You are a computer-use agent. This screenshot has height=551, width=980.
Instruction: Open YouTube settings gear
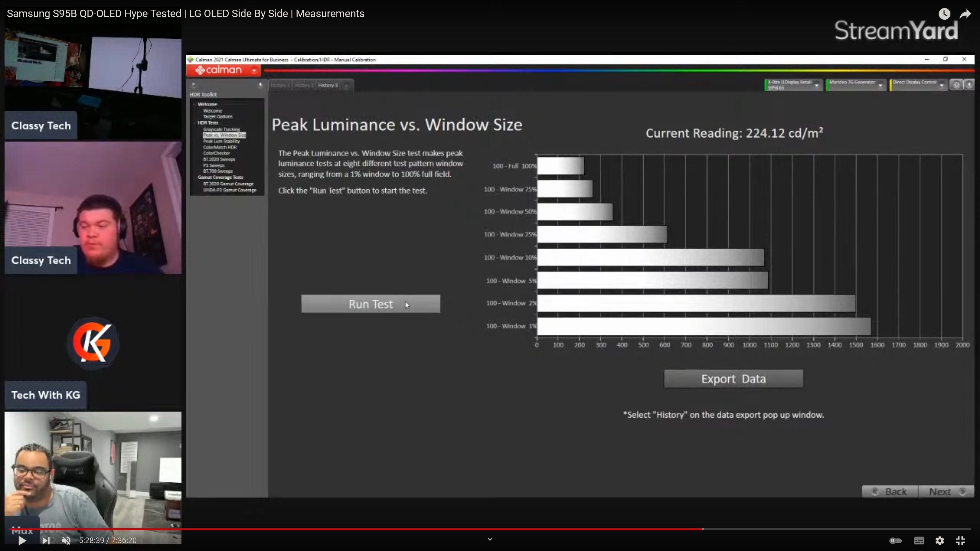940,540
